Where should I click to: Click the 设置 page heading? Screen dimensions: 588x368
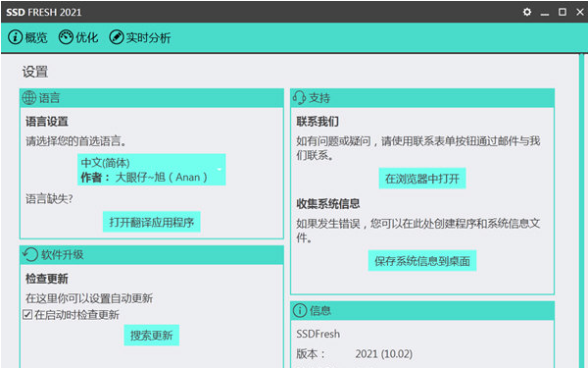pyautogui.click(x=35, y=72)
